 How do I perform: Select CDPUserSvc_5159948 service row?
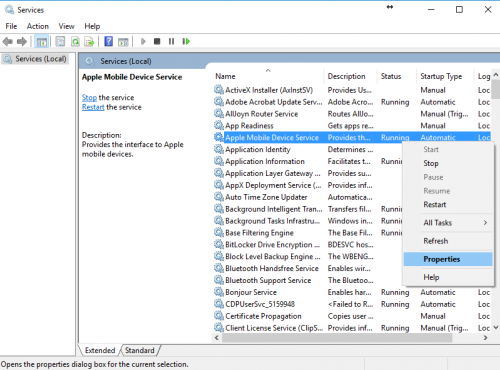(352, 304)
